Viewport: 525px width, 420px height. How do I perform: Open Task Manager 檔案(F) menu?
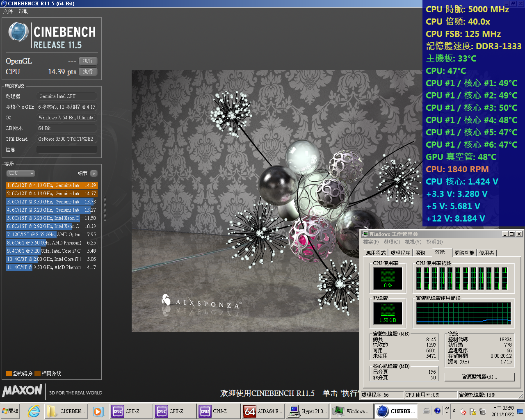click(371, 242)
